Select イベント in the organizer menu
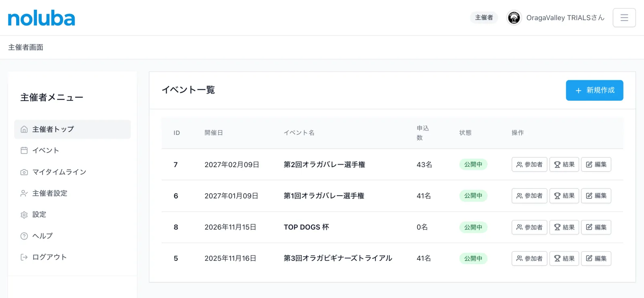Screen dimensions: 644x298 (x=72, y=151)
